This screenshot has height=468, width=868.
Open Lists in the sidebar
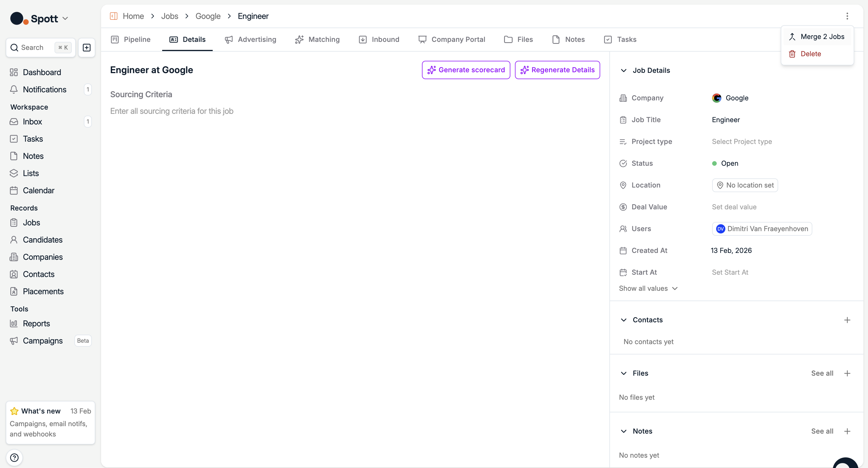[51, 173]
